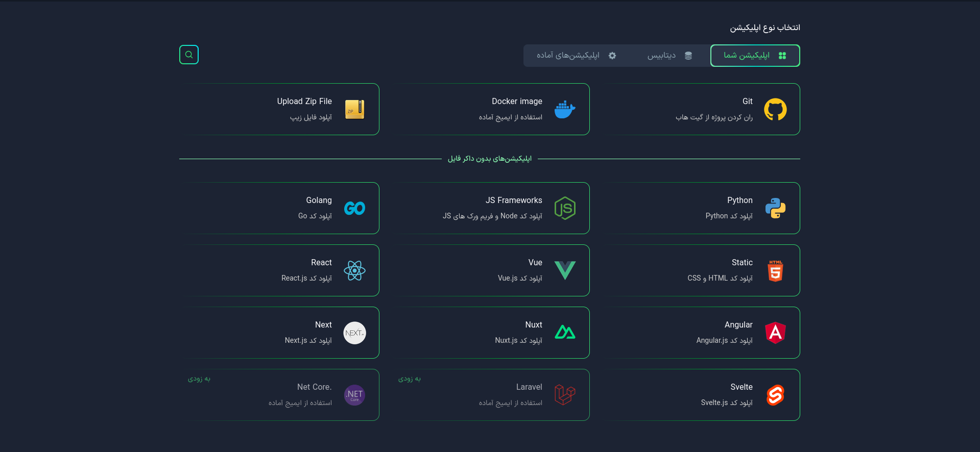This screenshot has height=452, width=980.
Task: Click the Docker whale icon
Action: pos(565,109)
